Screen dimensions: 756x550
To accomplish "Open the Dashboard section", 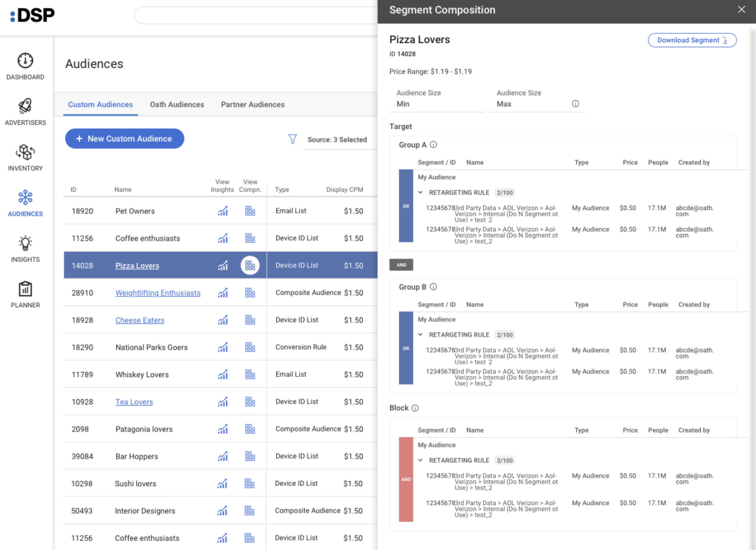I will [25, 67].
